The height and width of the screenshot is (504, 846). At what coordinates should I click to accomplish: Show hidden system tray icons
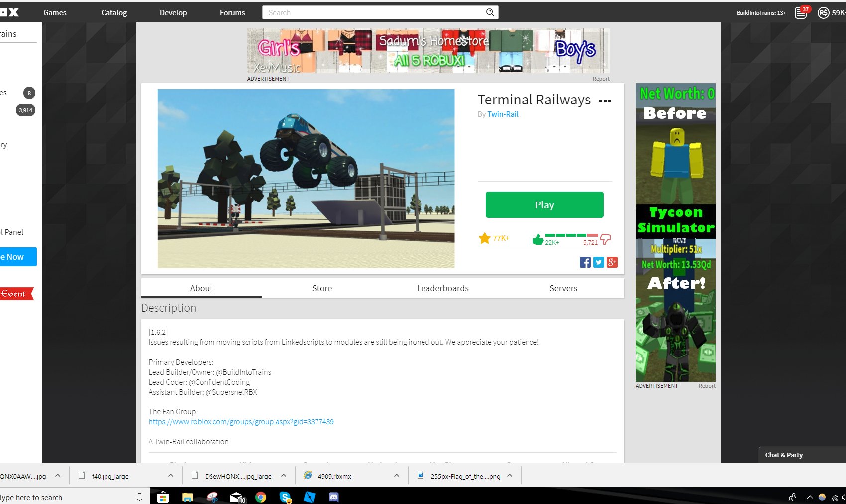[x=810, y=497]
